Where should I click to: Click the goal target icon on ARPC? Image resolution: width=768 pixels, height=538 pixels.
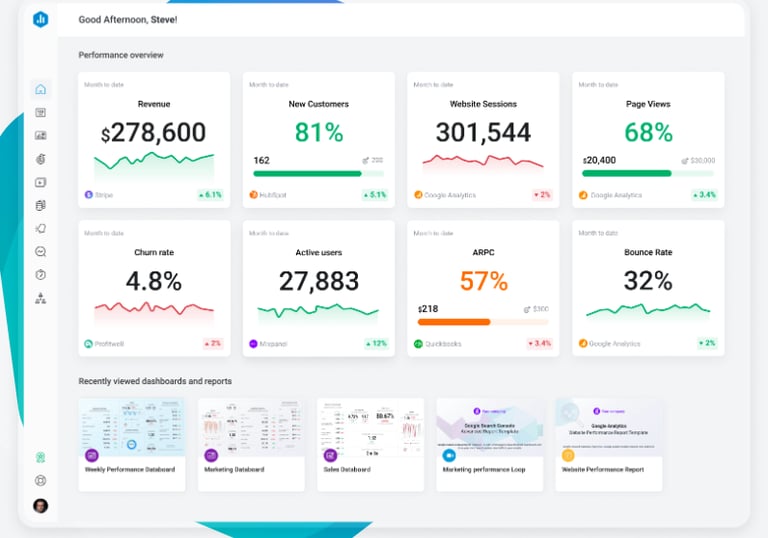coord(527,309)
